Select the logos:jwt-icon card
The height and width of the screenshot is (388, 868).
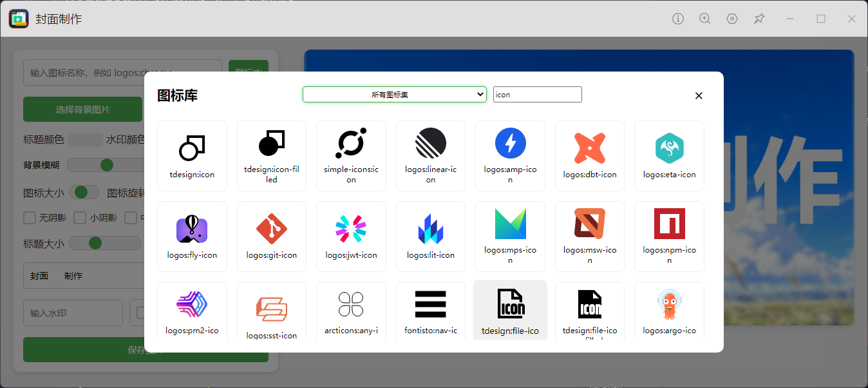coord(351,236)
